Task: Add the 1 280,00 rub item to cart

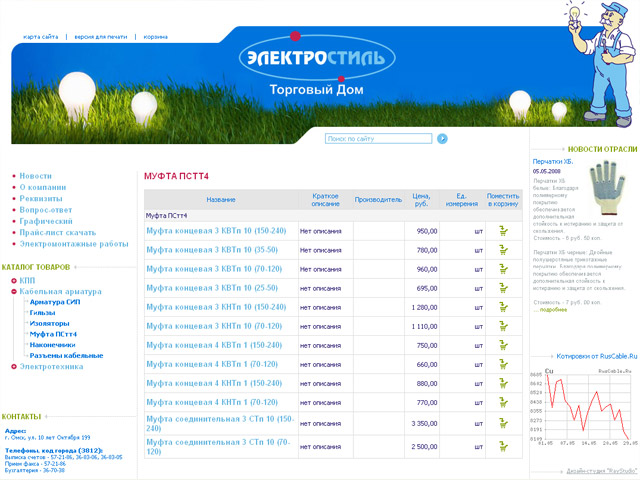Action: 503,307
